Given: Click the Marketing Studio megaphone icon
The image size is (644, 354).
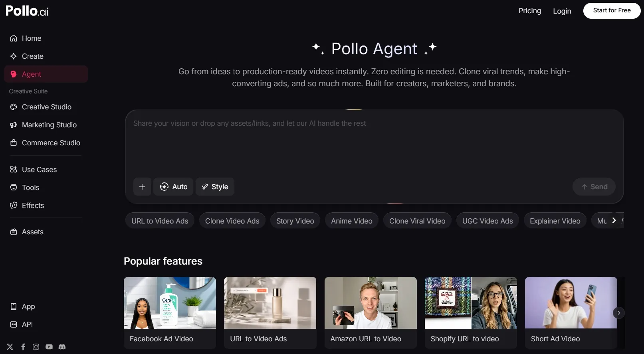Looking at the screenshot, I should [x=14, y=125].
